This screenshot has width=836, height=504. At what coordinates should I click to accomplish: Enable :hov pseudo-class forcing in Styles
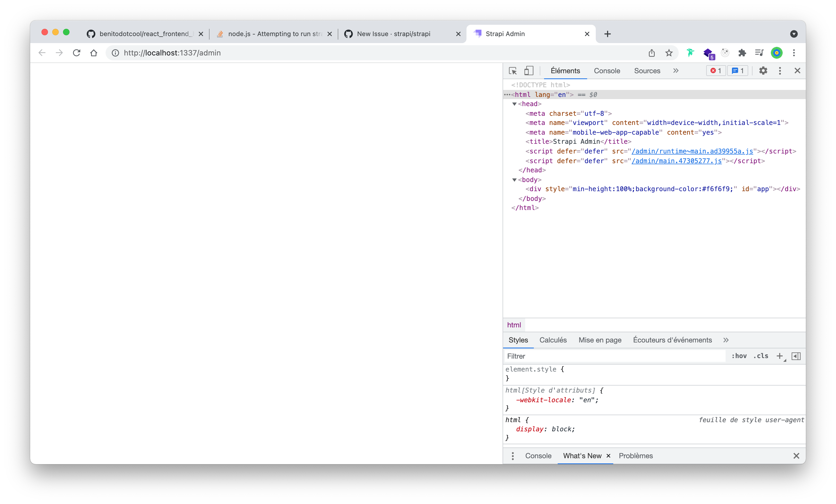click(739, 356)
